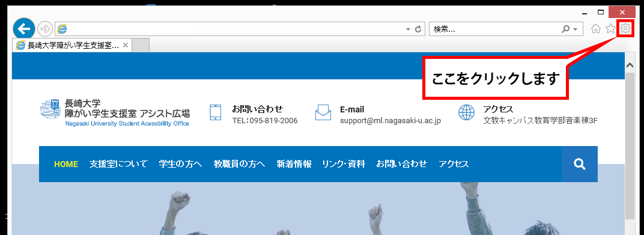
Task: Click the hero image of raised fists
Action: [318, 209]
